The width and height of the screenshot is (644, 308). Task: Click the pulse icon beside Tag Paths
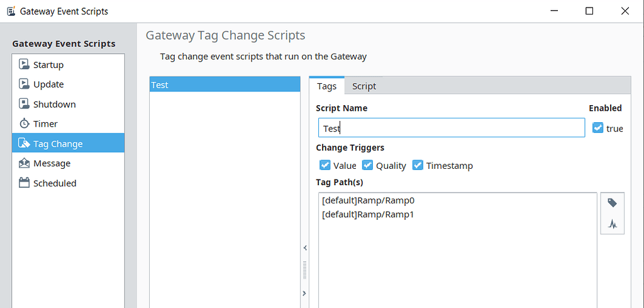(612, 224)
